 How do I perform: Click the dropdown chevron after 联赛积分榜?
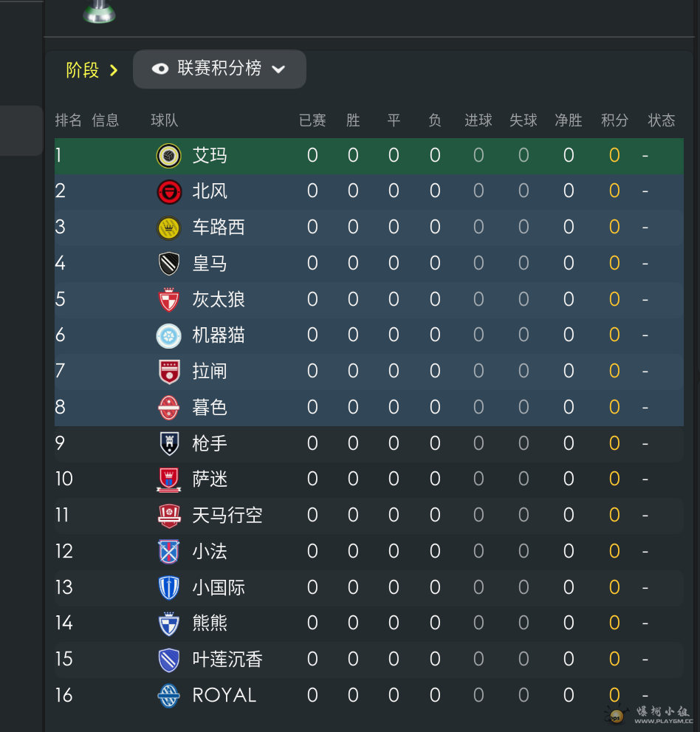click(x=278, y=69)
